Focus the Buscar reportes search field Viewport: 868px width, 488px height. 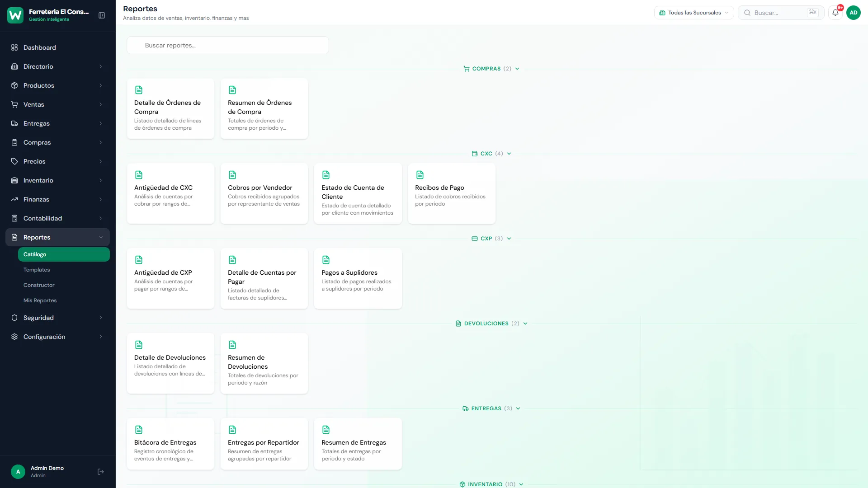pos(227,45)
